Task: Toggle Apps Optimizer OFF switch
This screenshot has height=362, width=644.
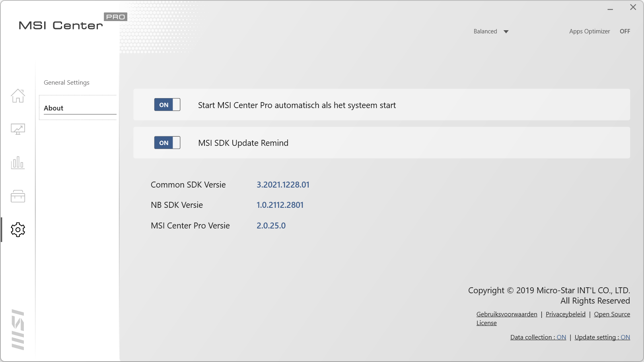Action: (625, 31)
